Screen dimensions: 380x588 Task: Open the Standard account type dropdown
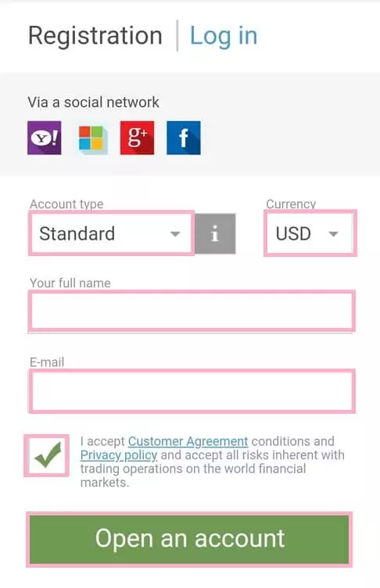[x=111, y=233]
